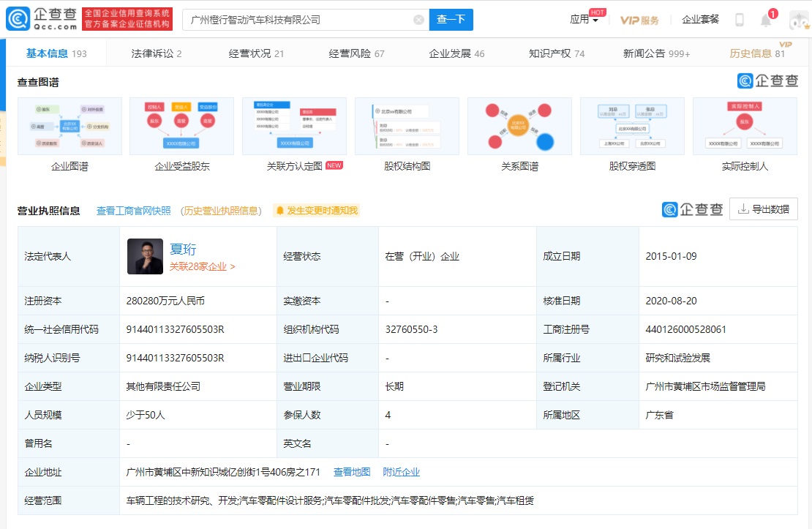Click 广州市黄埔区市场监督管理局 registration authority
The image size is (812, 529).
click(x=705, y=386)
